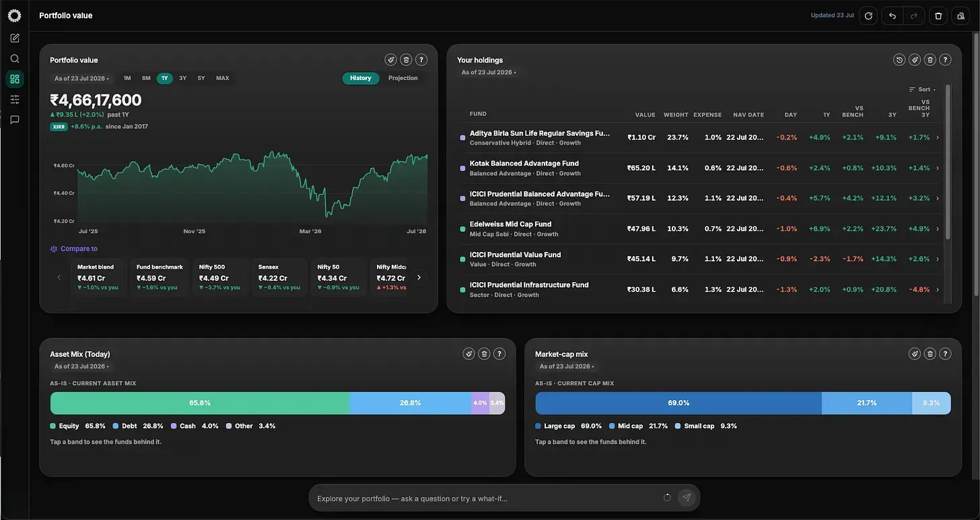The height and width of the screenshot is (520, 980).
Task: Click the undo arrow in the top bar
Action: coord(893,15)
